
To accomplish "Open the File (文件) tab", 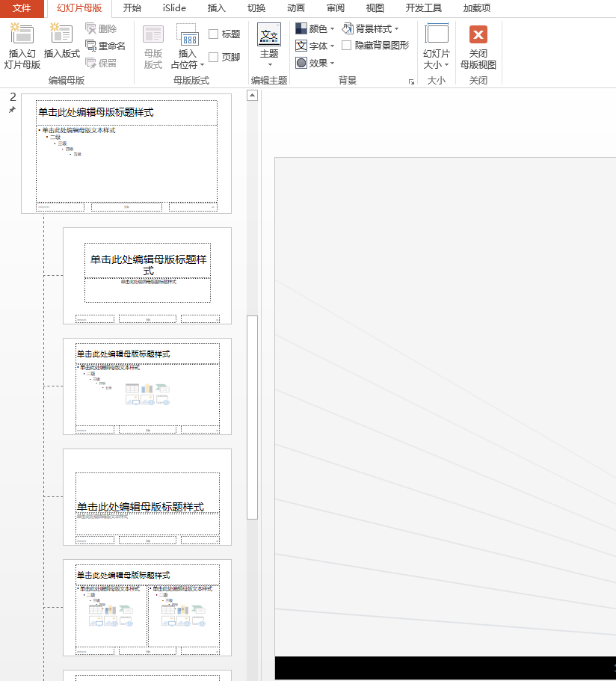I will point(22,8).
